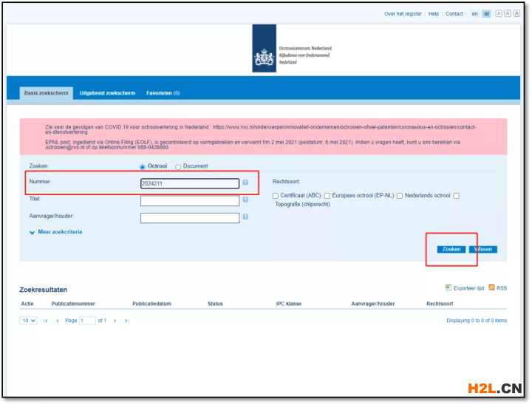
Task: Switch to the Uitgebreid zoekscherm tab
Action: (107, 93)
